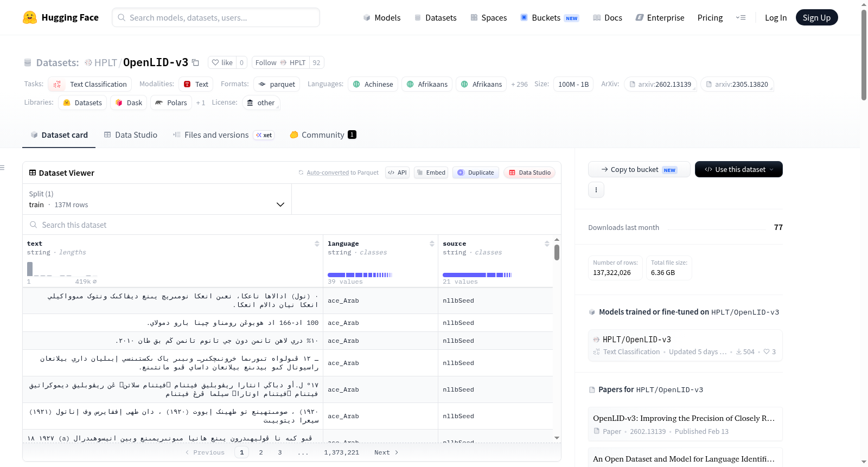Click the Sign Up button
Viewport: 868px width, 467px height.
click(816, 17)
